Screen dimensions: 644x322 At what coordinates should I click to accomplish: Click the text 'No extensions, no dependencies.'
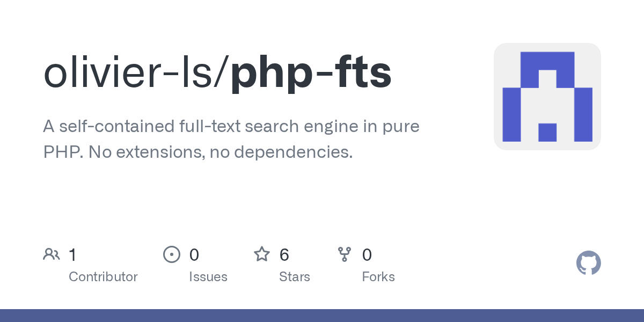point(221,152)
